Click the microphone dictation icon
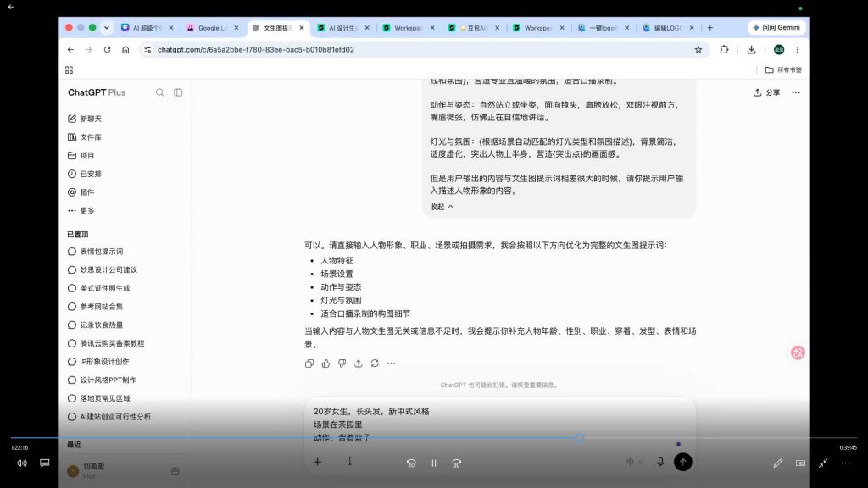868x488 pixels. tap(660, 462)
